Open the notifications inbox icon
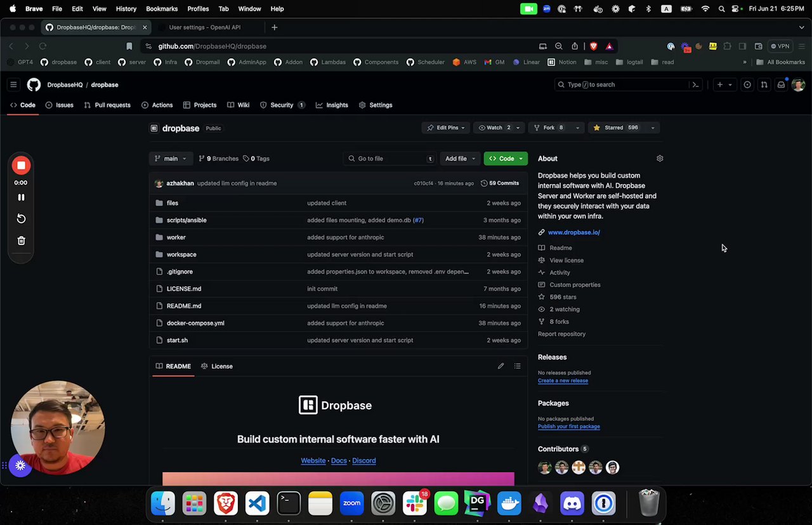Viewport: 812px width, 525px height. (x=782, y=84)
